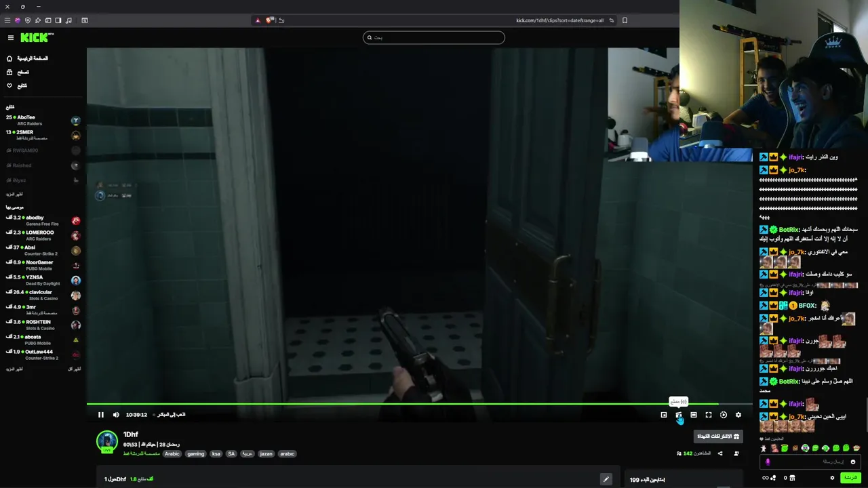Select the SA tag
Screen dimensions: 868x488
coord(231,454)
